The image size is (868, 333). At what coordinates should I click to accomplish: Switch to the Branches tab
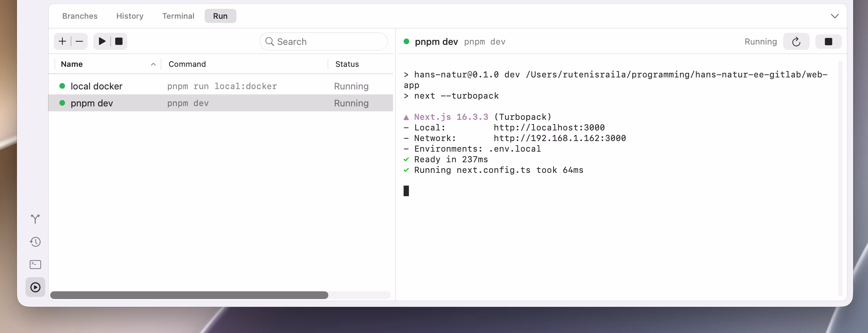[80, 16]
